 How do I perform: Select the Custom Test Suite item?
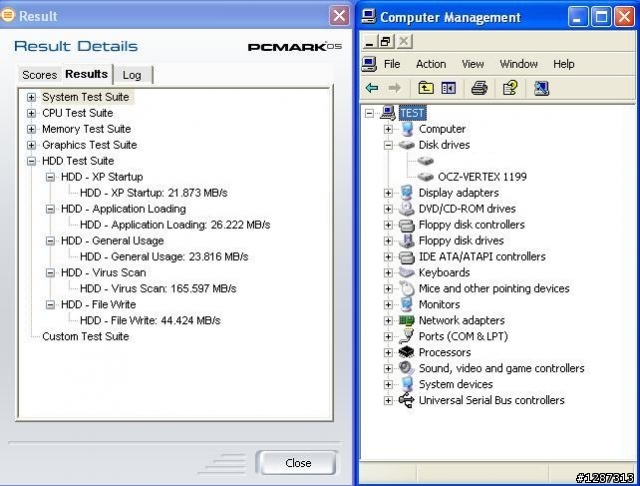coord(86,336)
